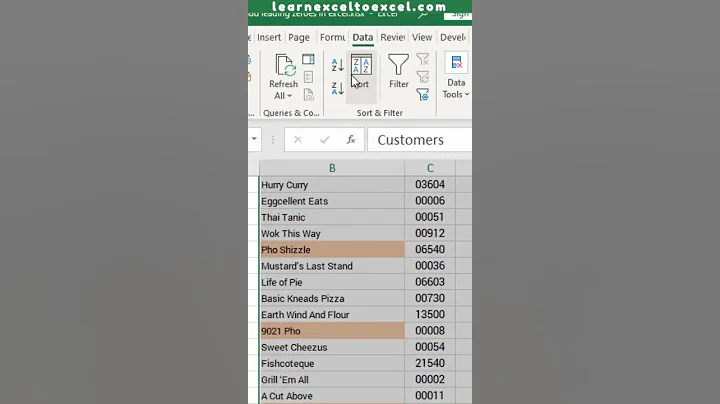
Task: Expand the Data Tools dropdown arrow
Action: coord(467,94)
